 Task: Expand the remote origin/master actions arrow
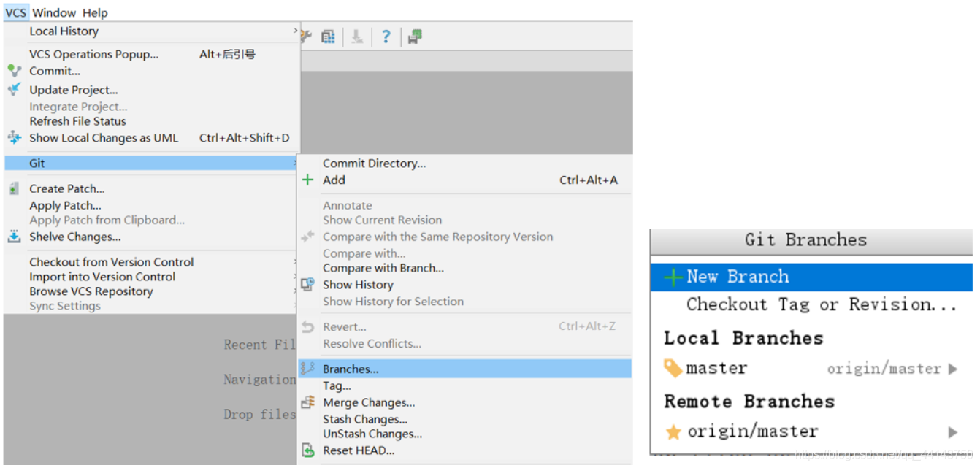[953, 432]
